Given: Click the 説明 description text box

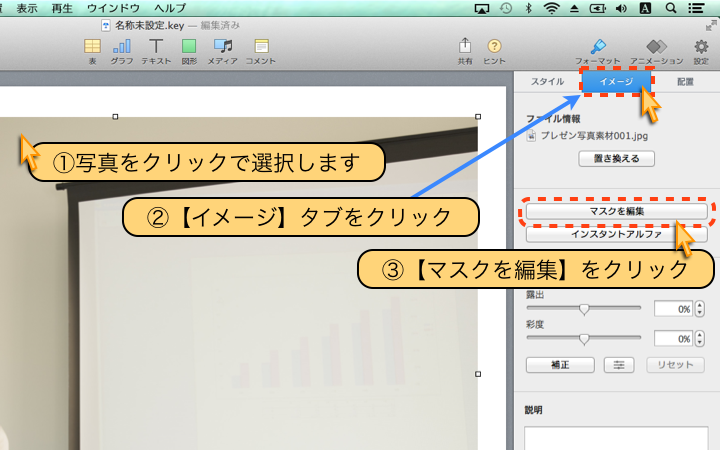Looking at the screenshot, I should click(616, 439).
